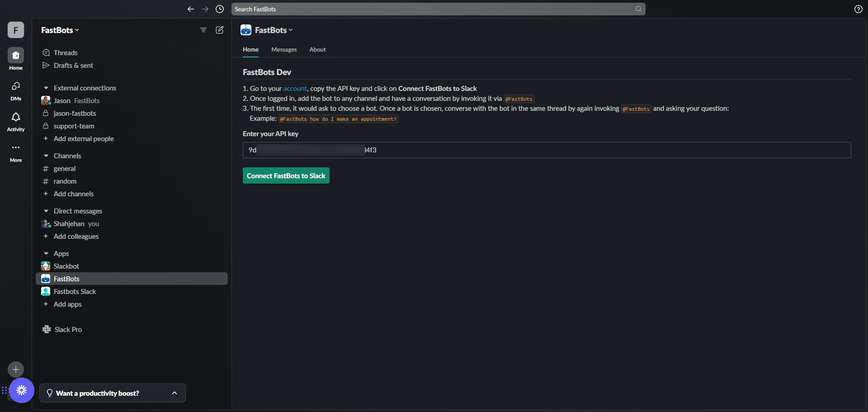Click the search magnifier icon
This screenshot has width=868, height=412.
(x=638, y=9)
